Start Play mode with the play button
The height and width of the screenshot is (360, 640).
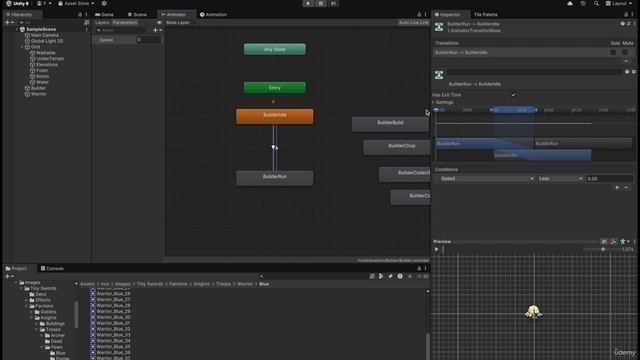(x=308, y=3)
